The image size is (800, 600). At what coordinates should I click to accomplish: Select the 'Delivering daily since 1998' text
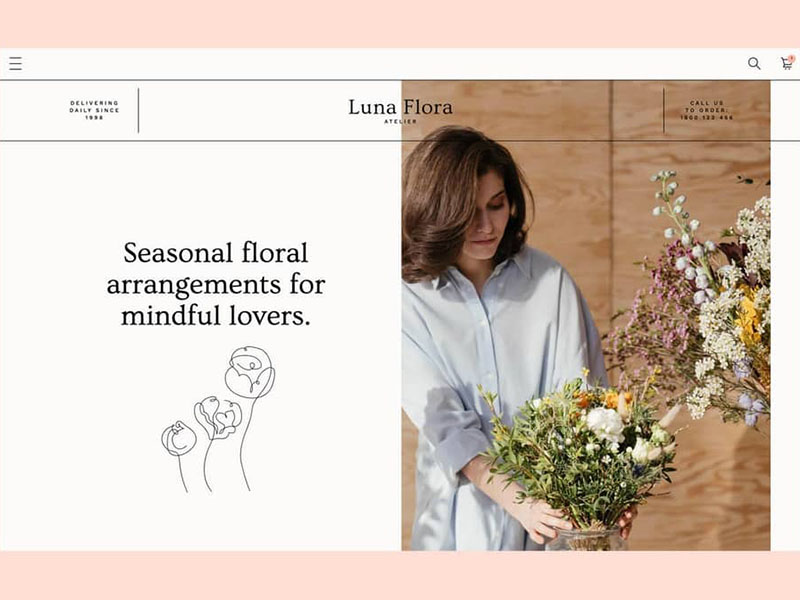tap(94, 110)
